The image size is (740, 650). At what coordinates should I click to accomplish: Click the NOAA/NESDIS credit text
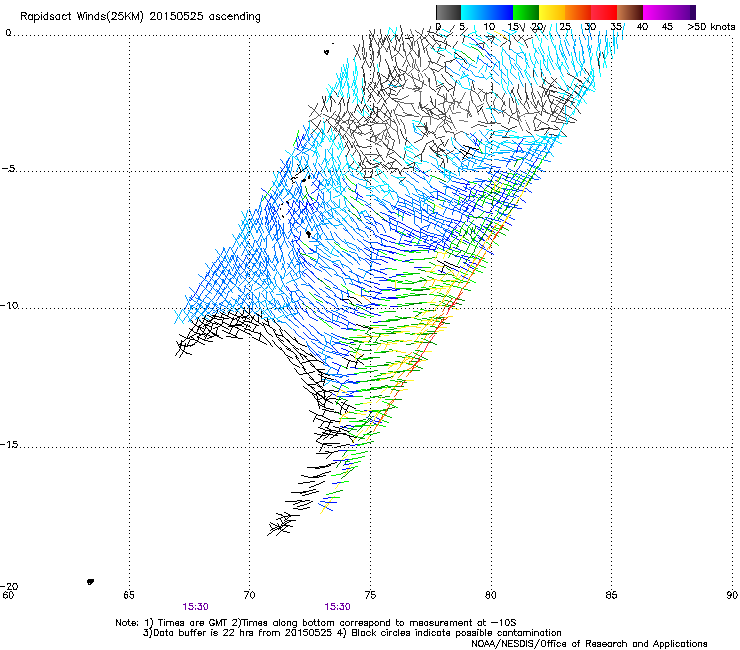[x=589, y=644]
